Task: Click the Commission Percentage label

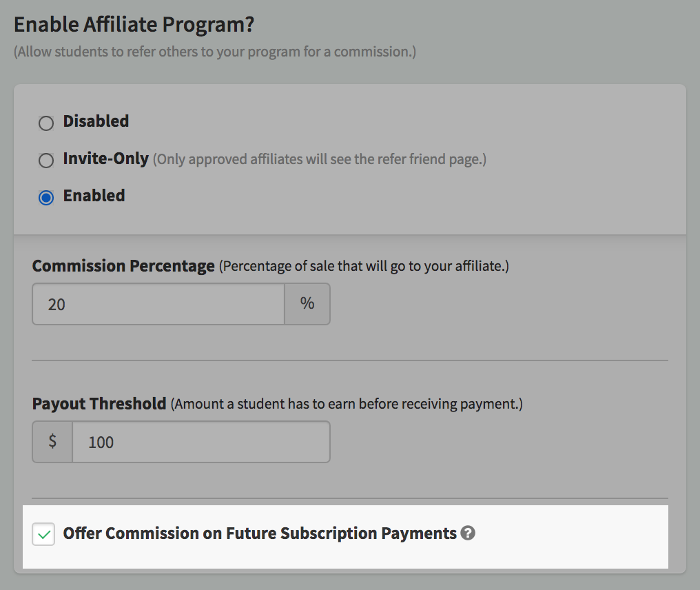Action: point(123,266)
